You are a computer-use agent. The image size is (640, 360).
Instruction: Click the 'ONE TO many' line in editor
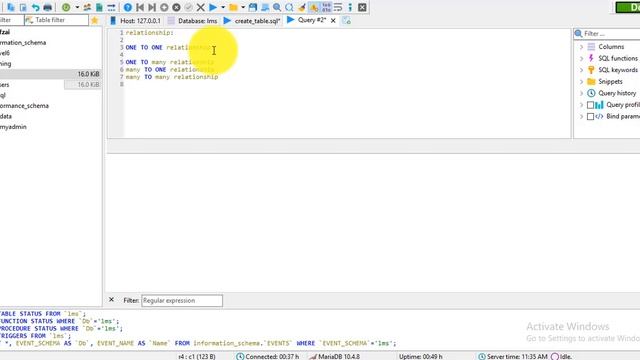(x=170, y=62)
